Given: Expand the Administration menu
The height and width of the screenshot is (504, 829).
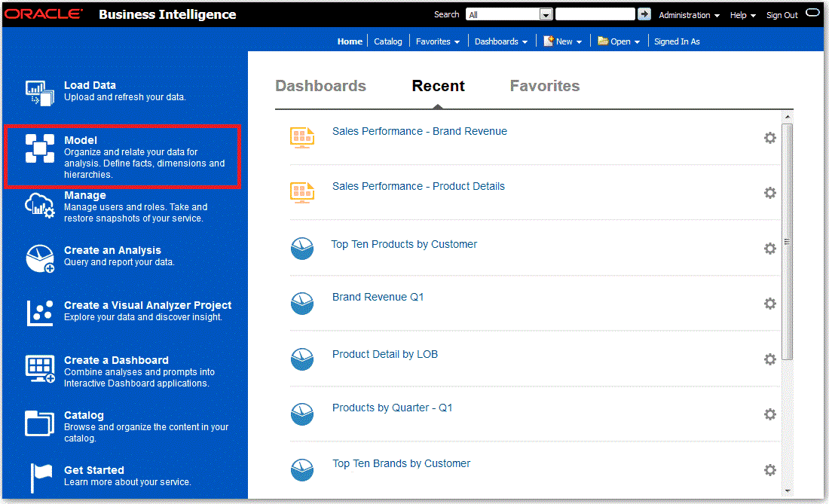Looking at the screenshot, I should (x=689, y=15).
